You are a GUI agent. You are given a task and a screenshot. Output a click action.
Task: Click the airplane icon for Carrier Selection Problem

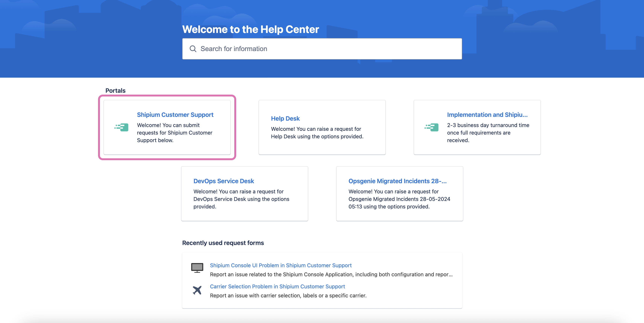[x=197, y=290]
